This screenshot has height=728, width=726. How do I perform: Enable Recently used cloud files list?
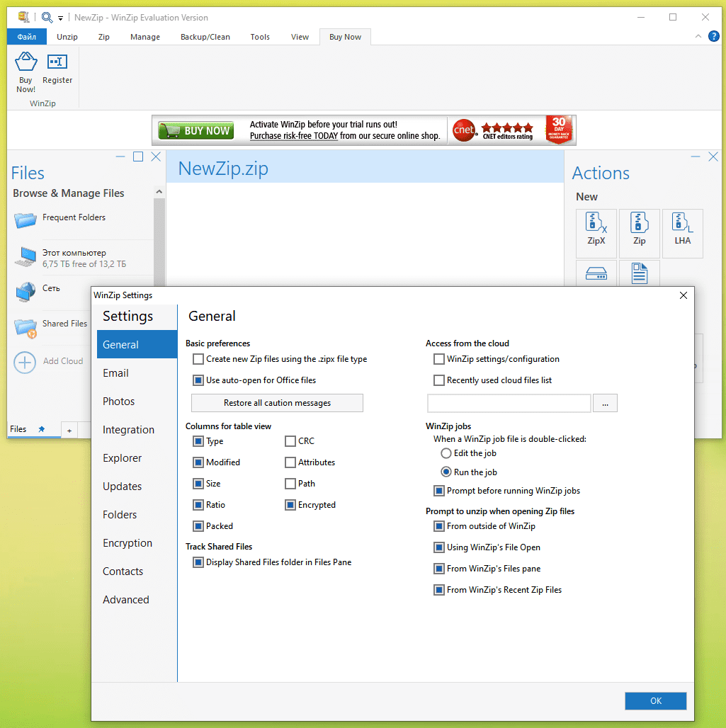click(x=439, y=380)
